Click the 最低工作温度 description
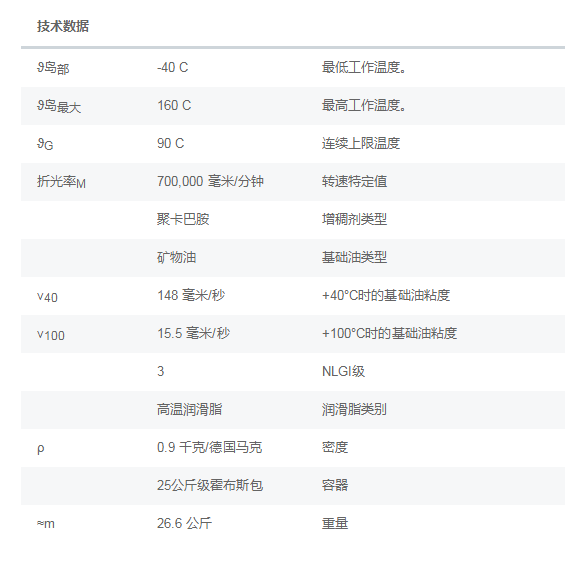Screen dimensions: 565x571 pyautogui.click(x=364, y=67)
